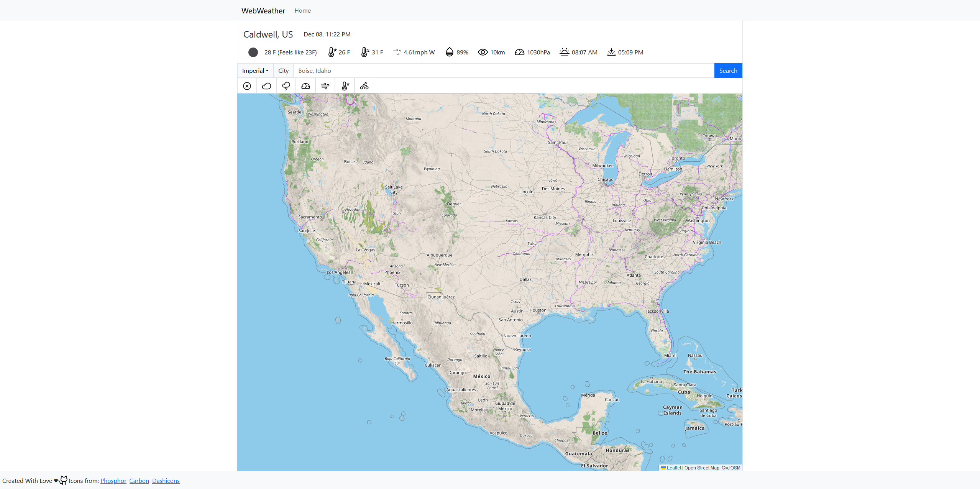Click the GitHub cat icon in footer
Viewport: 980px width, 489px height.
pos(63,480)
